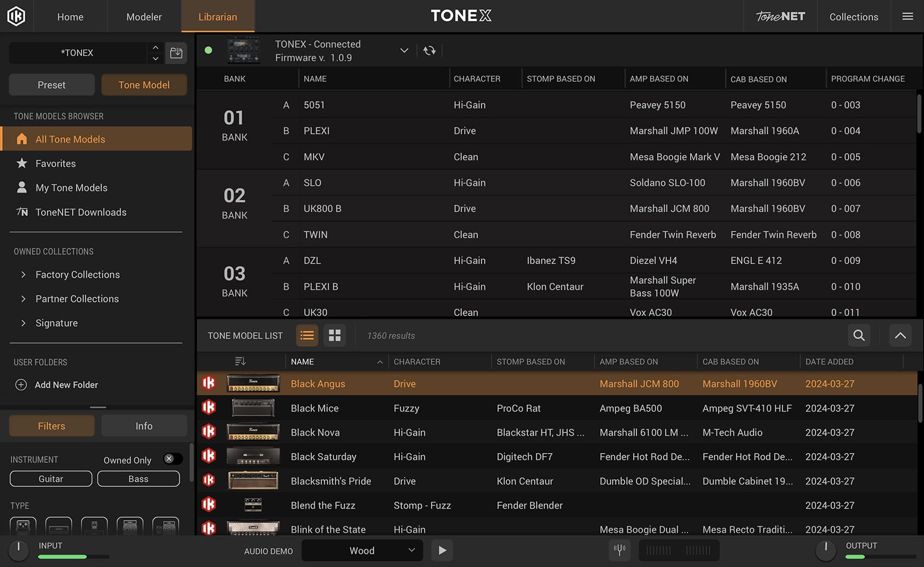Enable the tuner icon near audio demo
The height and width of the screenshot is (567, 924).
point(619,550)
